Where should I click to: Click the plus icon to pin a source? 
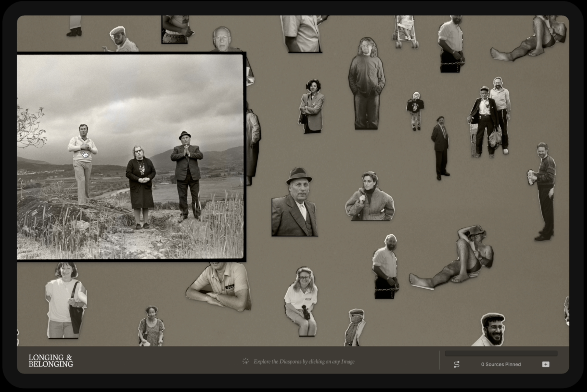coord(546,364)
